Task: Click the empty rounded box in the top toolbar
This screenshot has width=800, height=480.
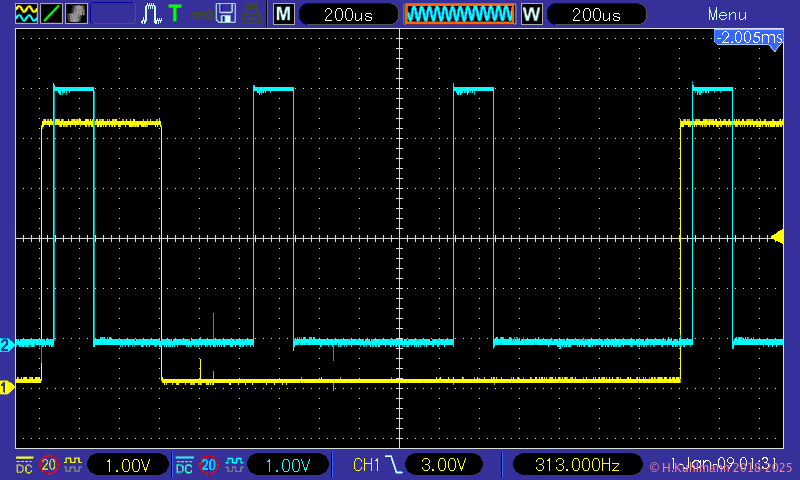Action: [113, 14]
